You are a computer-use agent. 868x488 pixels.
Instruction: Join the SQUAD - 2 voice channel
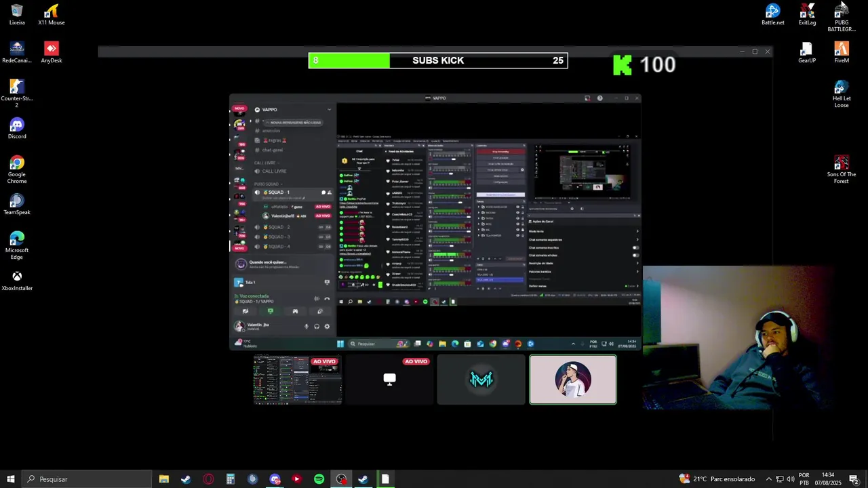(293, 227)
